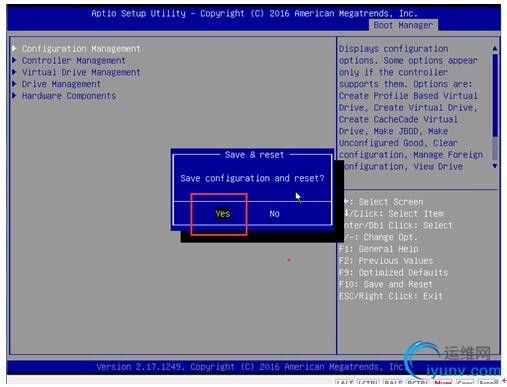Viewport: 507px width, 387px height.
Task: Click arrow beside Controller Management
Action: click(x=14, y=60)
